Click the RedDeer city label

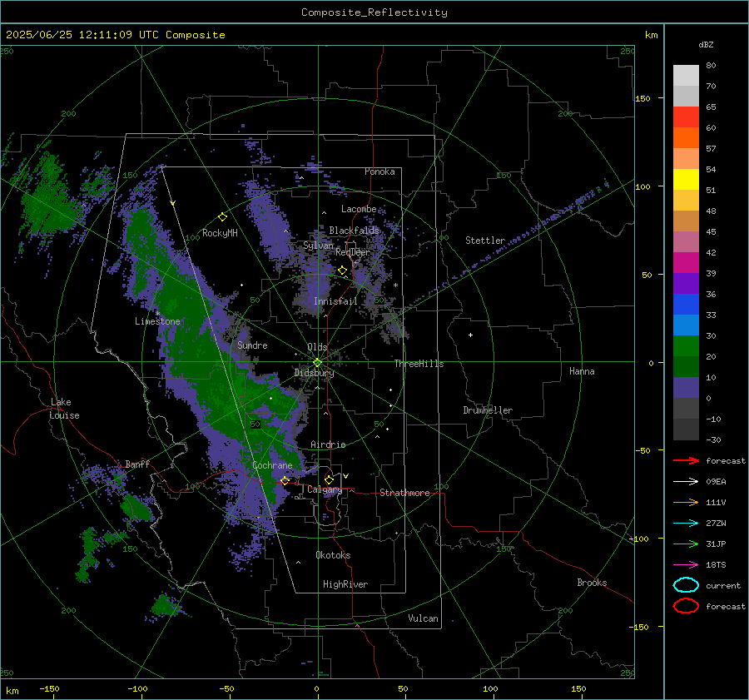click(x=353, y=252)
